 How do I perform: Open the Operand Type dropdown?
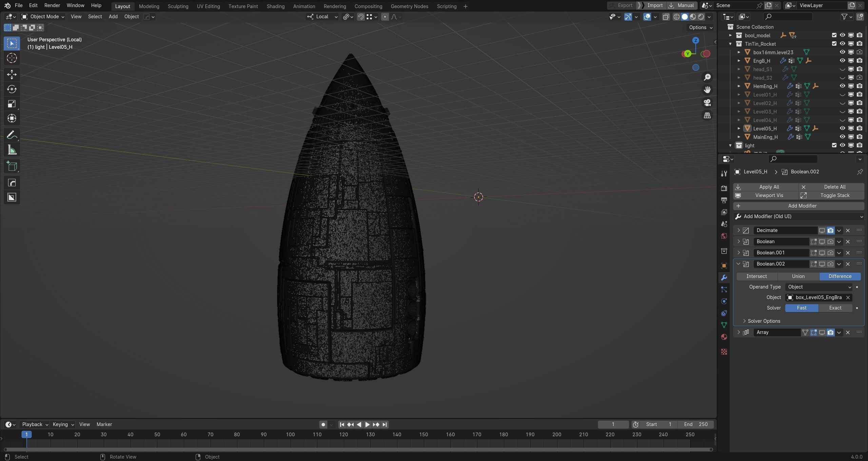(x=818, y=287)
